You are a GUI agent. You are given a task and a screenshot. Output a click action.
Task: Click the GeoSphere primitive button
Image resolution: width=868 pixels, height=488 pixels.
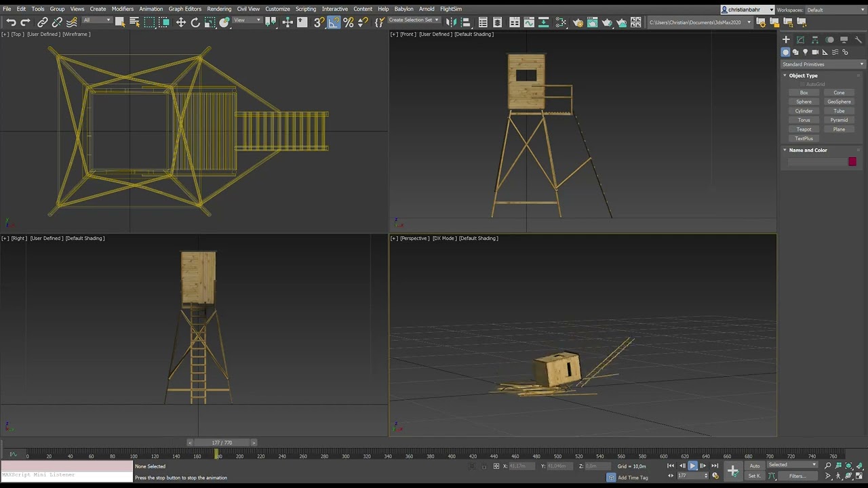click(839, 102)
